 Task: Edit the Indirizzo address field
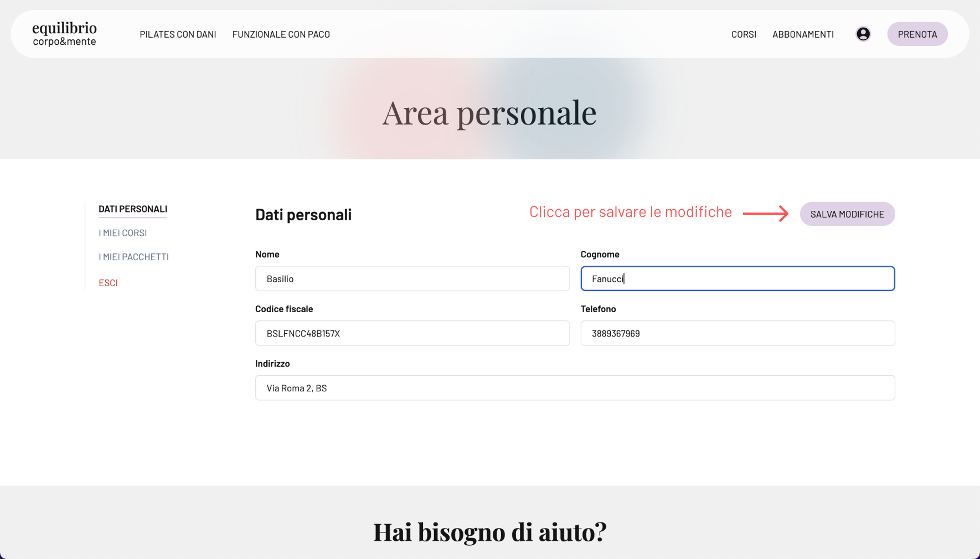pos(574,388)
